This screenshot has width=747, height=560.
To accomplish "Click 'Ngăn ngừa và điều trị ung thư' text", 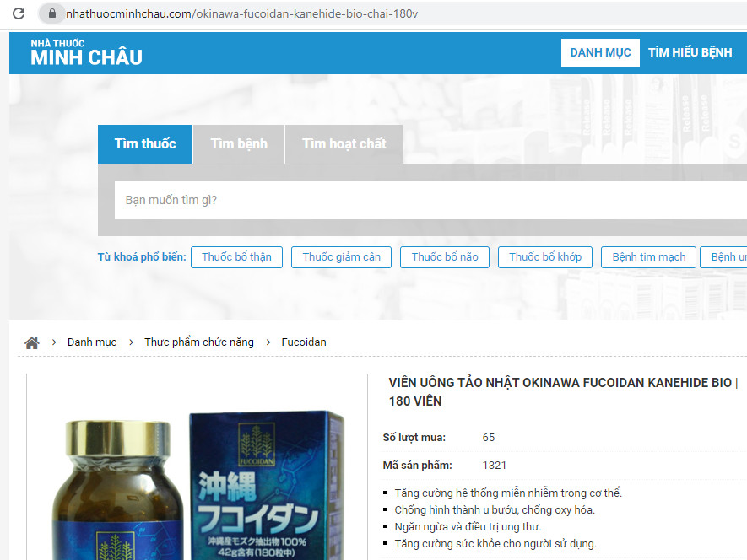I will [x=468, y=527].
